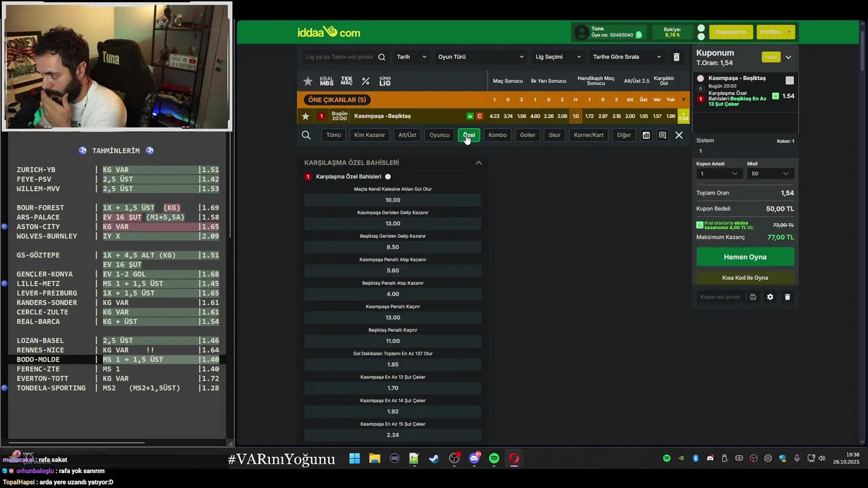Click the save coupon icon
The image size is (868, 488).
click(x=753, y=297)
